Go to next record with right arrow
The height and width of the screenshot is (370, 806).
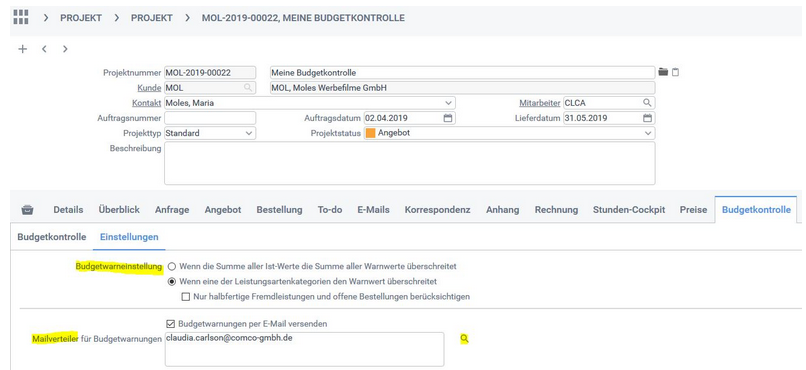tap(65, 49)
